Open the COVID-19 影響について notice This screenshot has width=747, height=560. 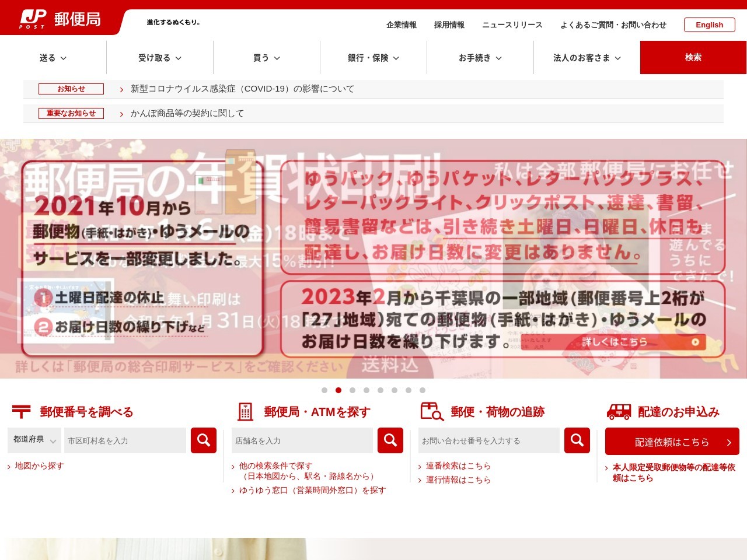tap(242, 89)
